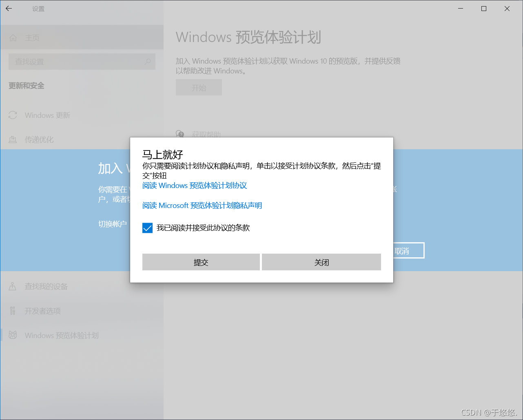The width and height of the screenshot is (523, 420).
Task: Click the Windows 预览体验计划 page heading
Action: (248, 37)
